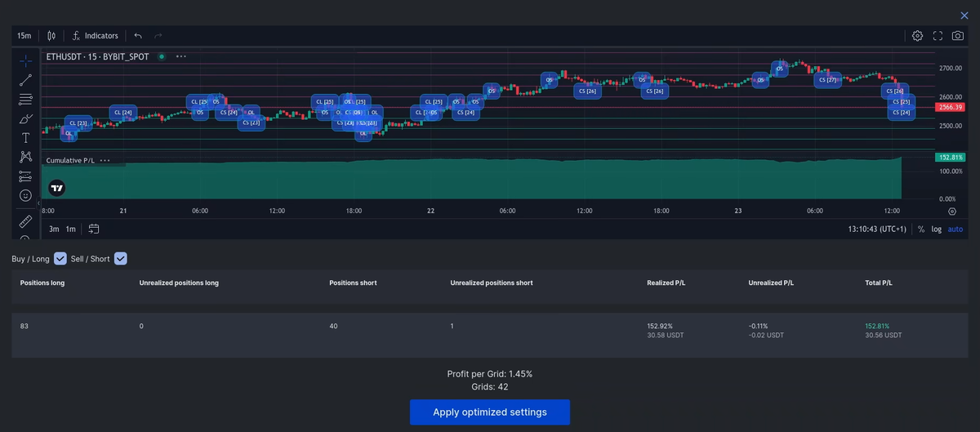The width and height of the screenshot is (980, 432).
Task: Close the backtest dialog with X
Action: 964,15
